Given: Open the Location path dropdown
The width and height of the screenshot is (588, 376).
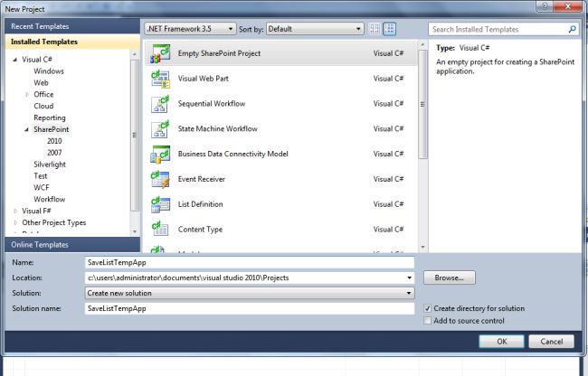Looking at the screenshot, I should pos(409,277).
